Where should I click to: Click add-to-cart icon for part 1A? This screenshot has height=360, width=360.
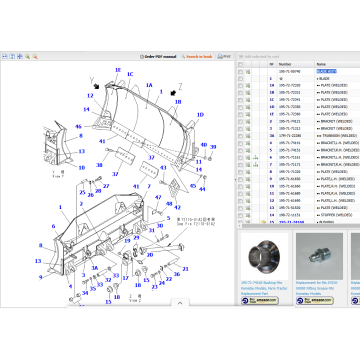point(248,86)
